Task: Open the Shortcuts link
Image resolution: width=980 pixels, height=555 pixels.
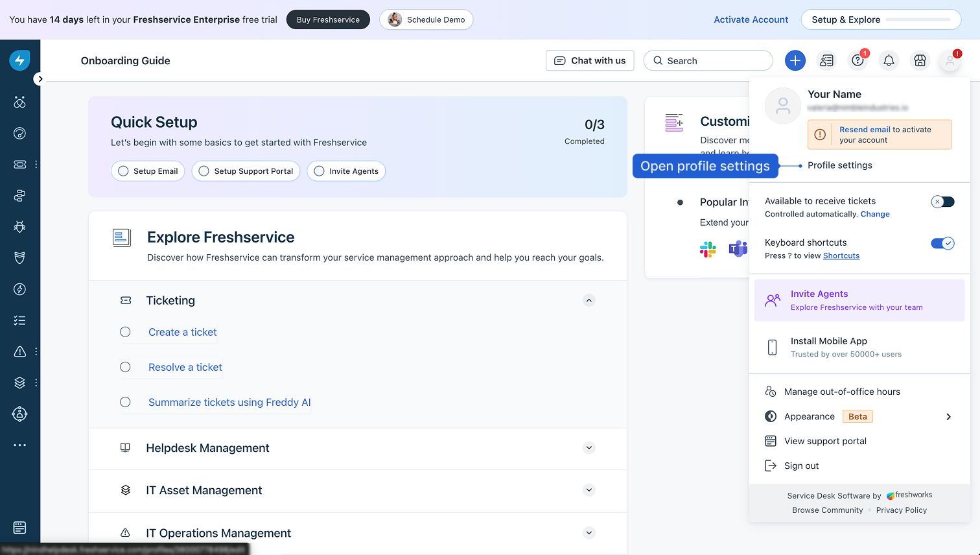Action: pyautogui.click(x=841, y=255)
